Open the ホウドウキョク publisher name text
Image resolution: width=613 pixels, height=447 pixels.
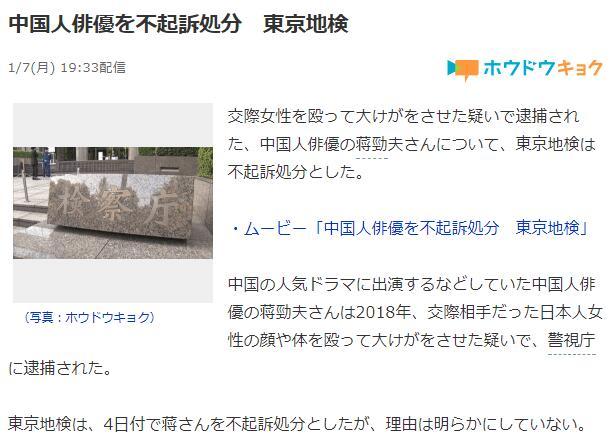point(543,68)
